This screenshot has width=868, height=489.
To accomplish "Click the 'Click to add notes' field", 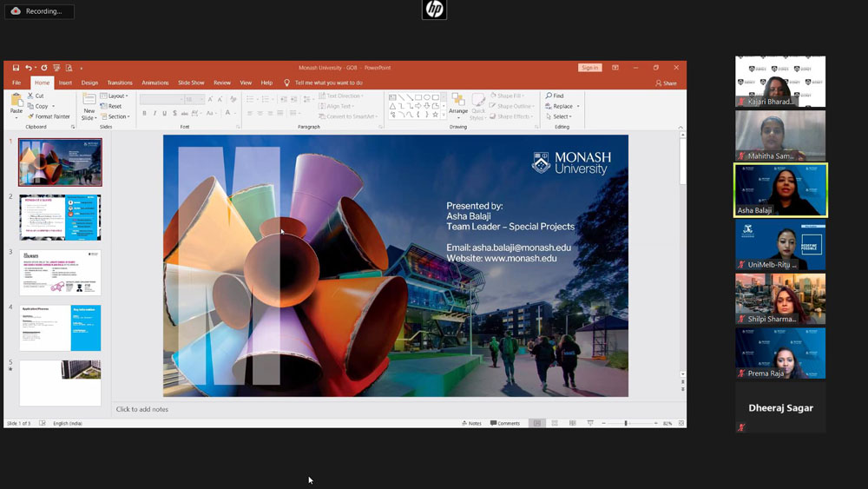I will [x=141, y=409].
